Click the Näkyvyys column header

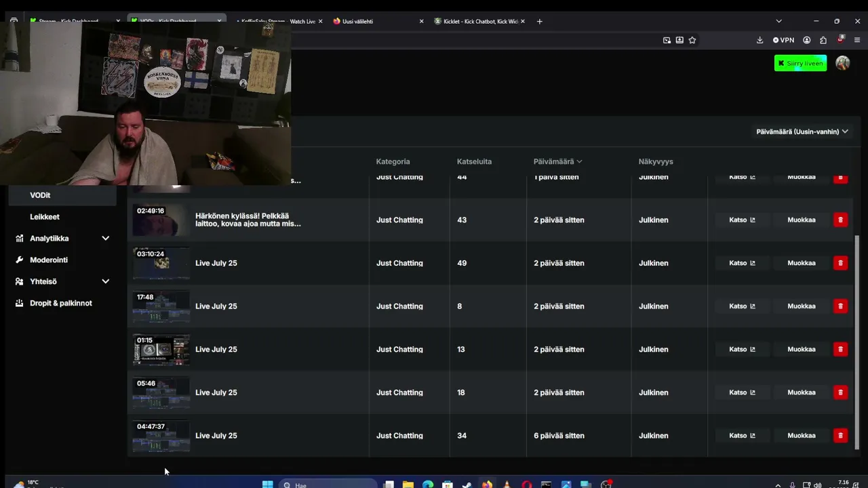656,161
